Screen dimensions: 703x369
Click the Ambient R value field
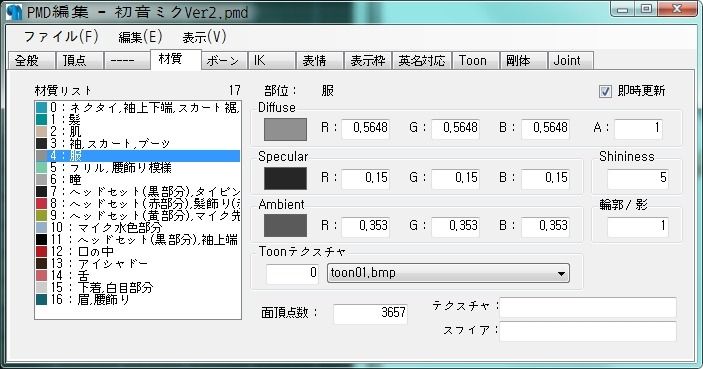[x=365, y=226]
